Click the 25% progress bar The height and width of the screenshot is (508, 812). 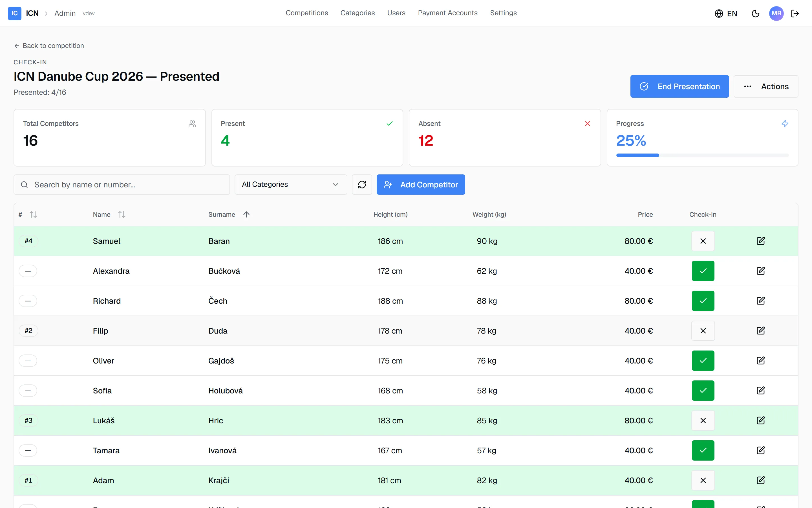(702, 155)
